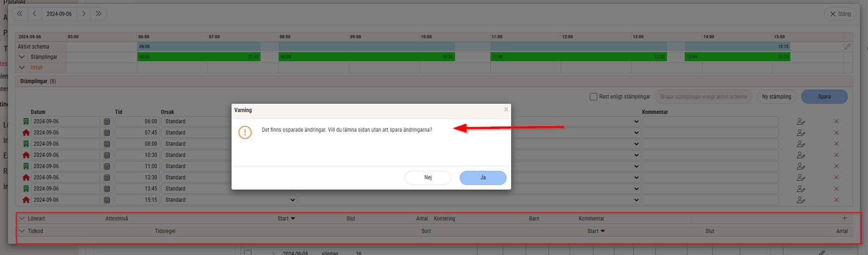Click green stamp-in icon on 06:00 row
The width and height of the screenshot is (868, 255).
click(x=26, y=121)
